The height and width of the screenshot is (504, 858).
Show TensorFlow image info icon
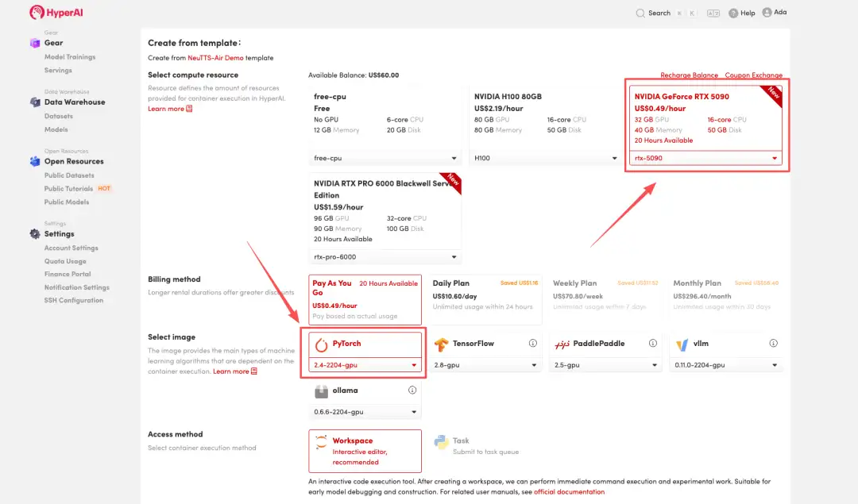[532, 344]
